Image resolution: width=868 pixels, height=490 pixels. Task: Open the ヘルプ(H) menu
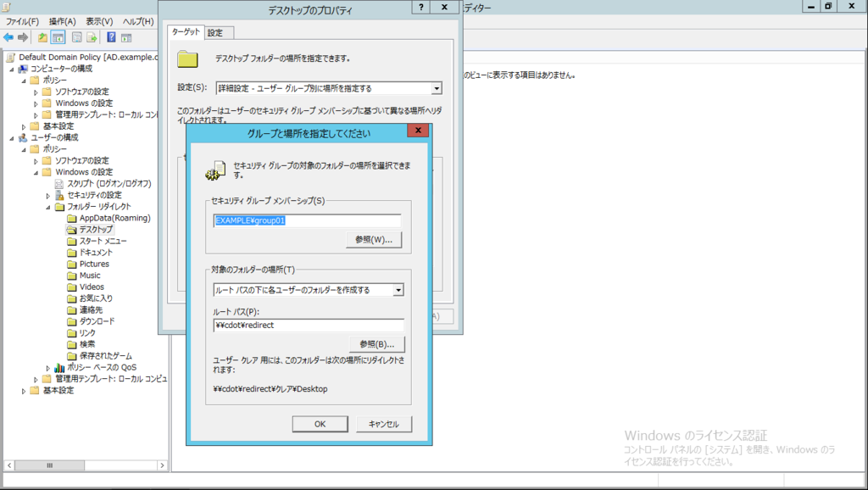click(x=138, y=21)
